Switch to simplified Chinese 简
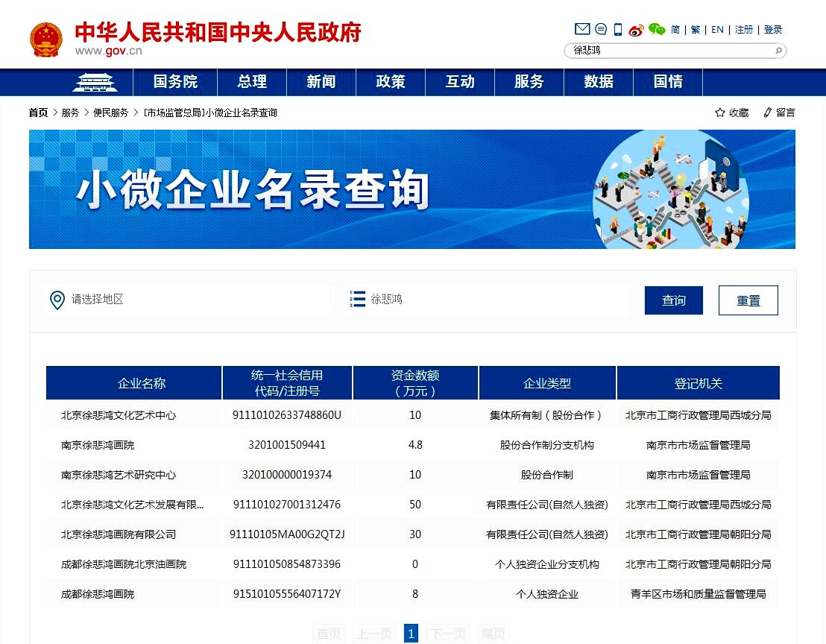The height and width of the screenshot is (644, 826). tap(675, 30)
